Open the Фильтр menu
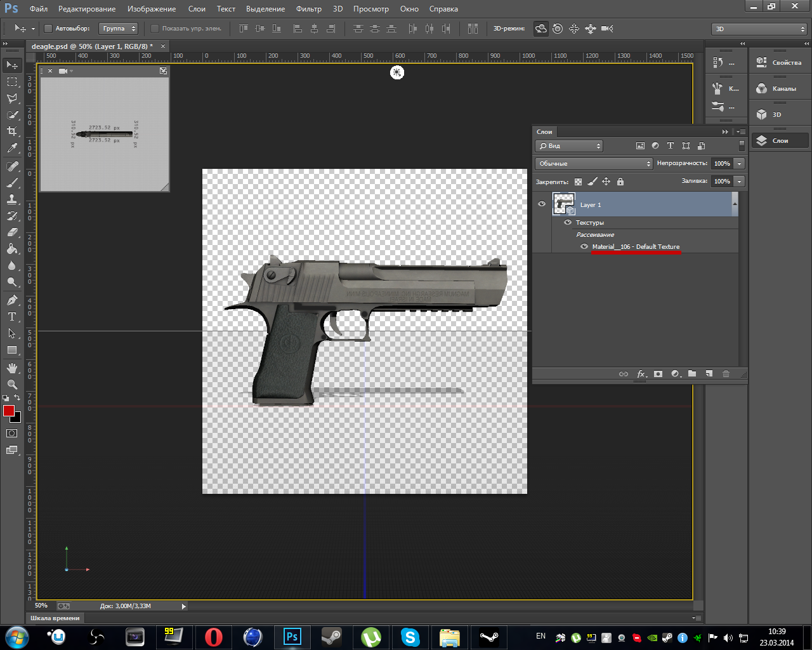812x650 pixels. click(309, 9)
